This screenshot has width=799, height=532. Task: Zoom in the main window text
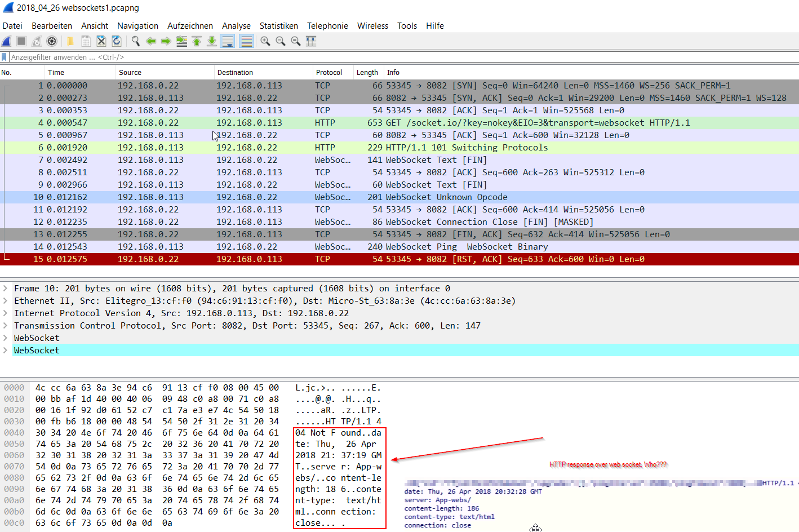point(265,41)
